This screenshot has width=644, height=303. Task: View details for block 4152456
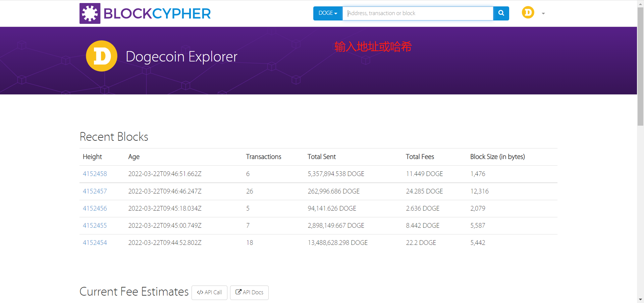95,209
